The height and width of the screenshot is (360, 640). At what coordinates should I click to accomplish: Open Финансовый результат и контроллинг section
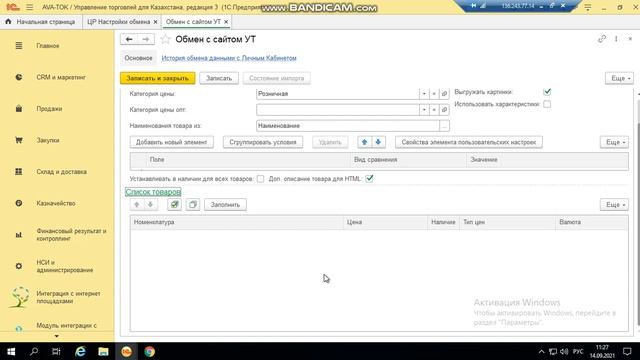point(71,234)
